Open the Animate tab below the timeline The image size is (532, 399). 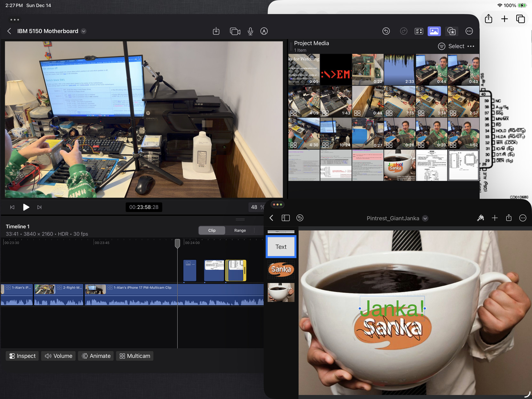[96, 356]
